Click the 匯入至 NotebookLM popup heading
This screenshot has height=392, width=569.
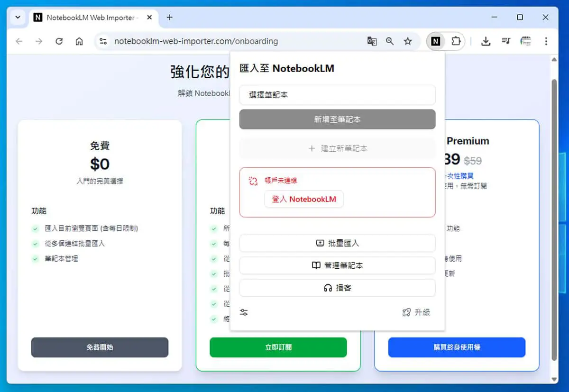(x=287, y=68)
